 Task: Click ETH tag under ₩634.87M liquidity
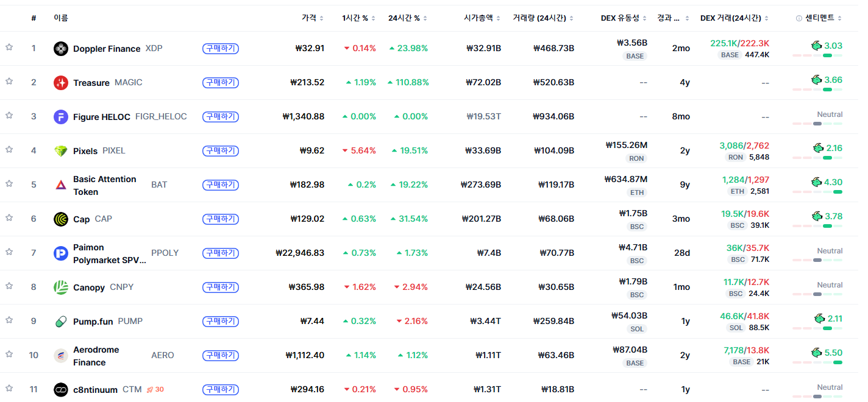click(637, 192)
